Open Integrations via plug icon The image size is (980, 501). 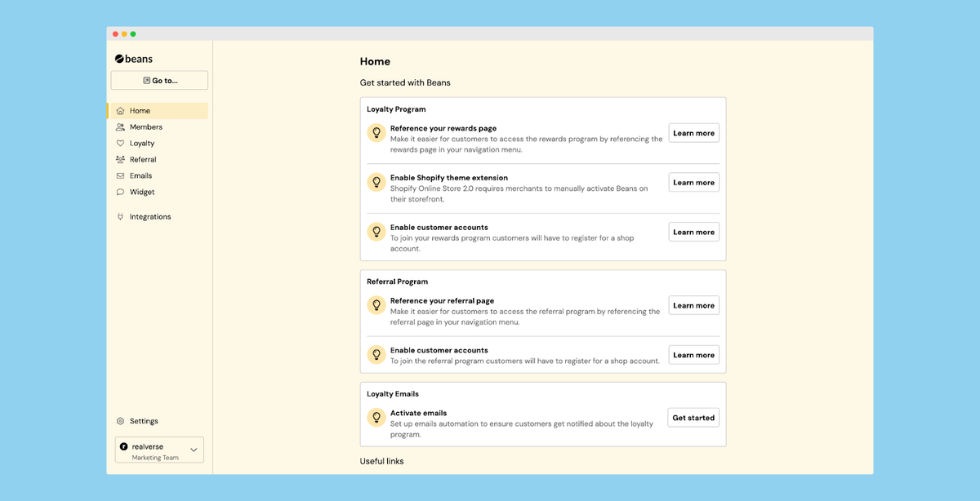click(x=120, y=217)
